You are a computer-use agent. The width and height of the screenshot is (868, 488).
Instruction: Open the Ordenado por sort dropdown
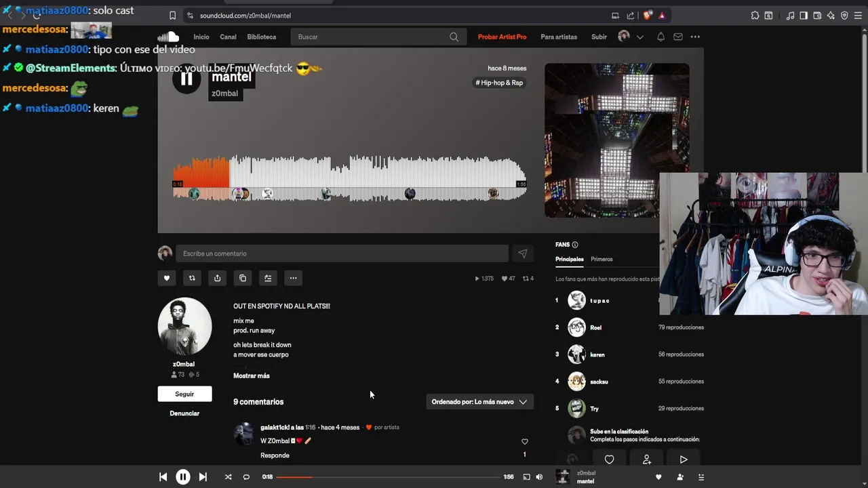point(479,402)
